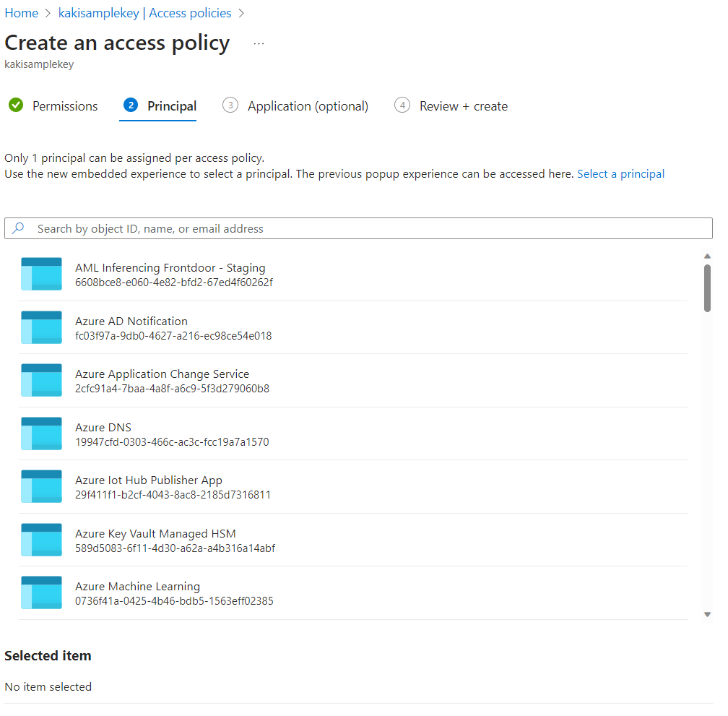This screenshot has height=716, width=728.
Task: Click the No item selected text
Action: 48,687
